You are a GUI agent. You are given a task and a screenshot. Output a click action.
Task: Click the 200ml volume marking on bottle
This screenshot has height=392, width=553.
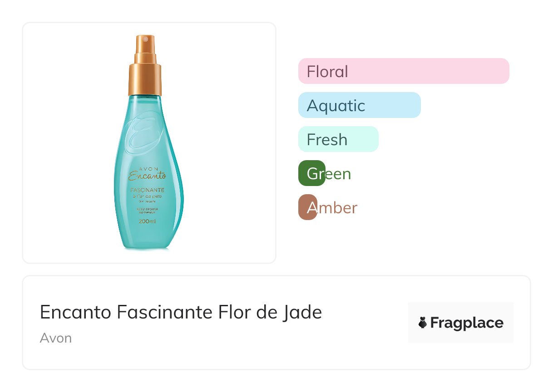tap(147, 221)
